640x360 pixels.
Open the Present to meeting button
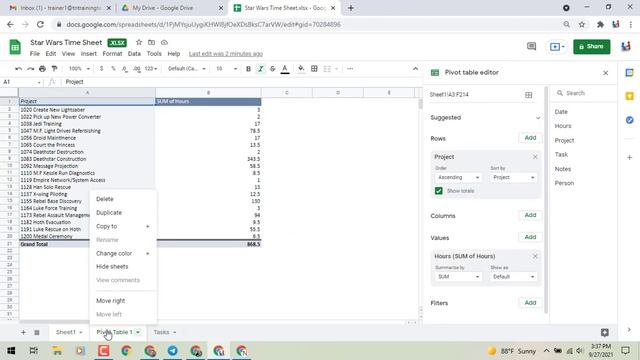[x=557, y=47]
